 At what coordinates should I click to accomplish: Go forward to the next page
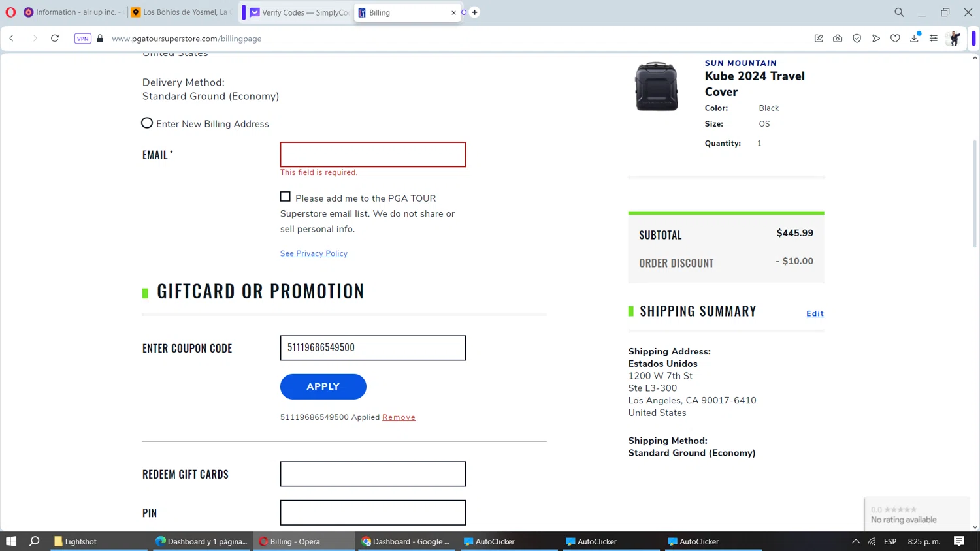(x=35, y=39)
